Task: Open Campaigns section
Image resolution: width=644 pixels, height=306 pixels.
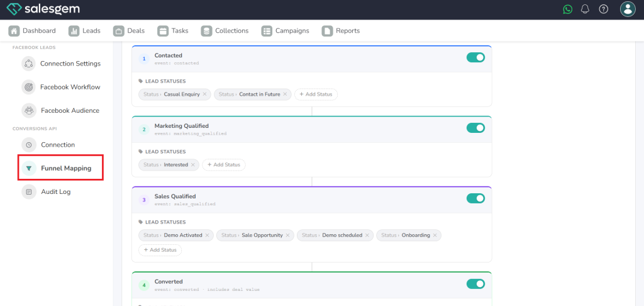Action: pyautogui.click(x=285, y=31)
